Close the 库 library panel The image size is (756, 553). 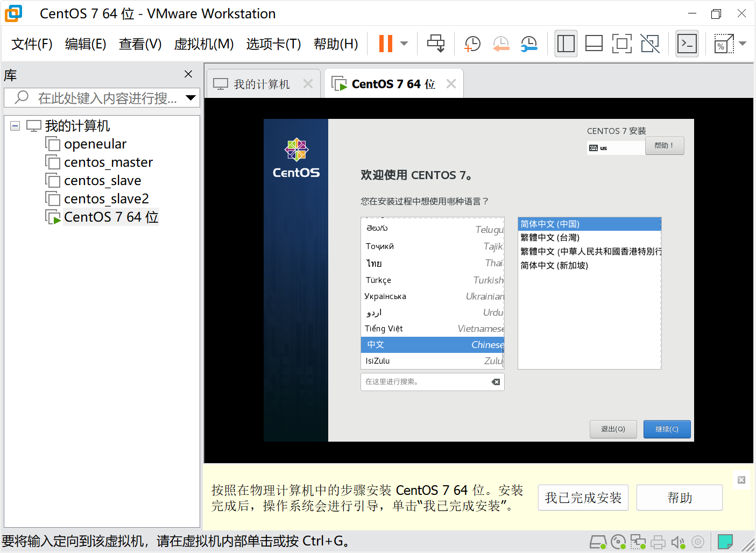click(x=188, y=74)
